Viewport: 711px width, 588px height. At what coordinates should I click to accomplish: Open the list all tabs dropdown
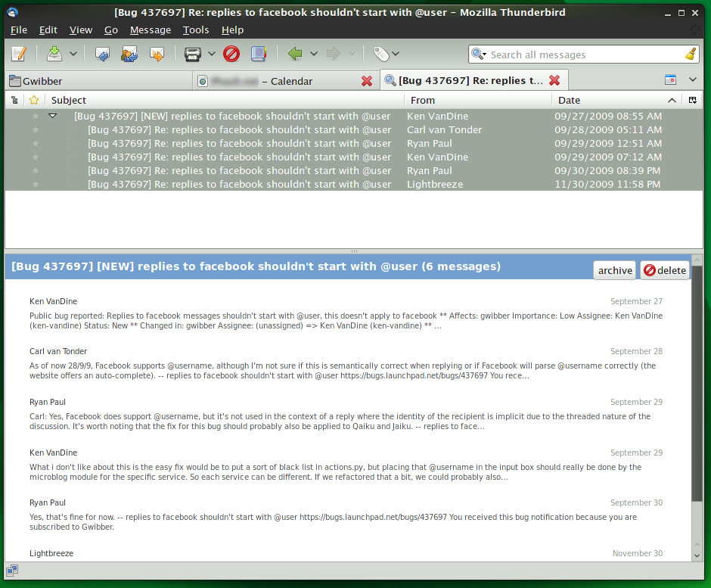point(692,80)
